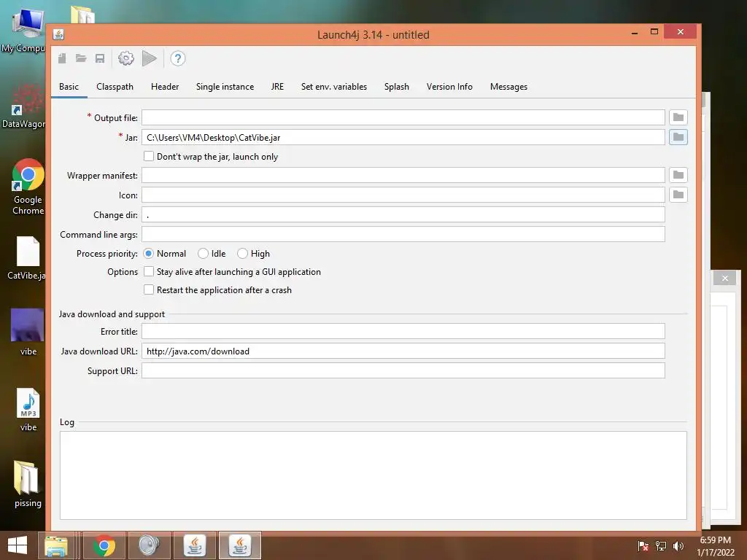The width and height of the screenshot is (747, 560).
Task: Focus Wrapper manifest text field
Action: pyautogui.click(x=403, y=175)
